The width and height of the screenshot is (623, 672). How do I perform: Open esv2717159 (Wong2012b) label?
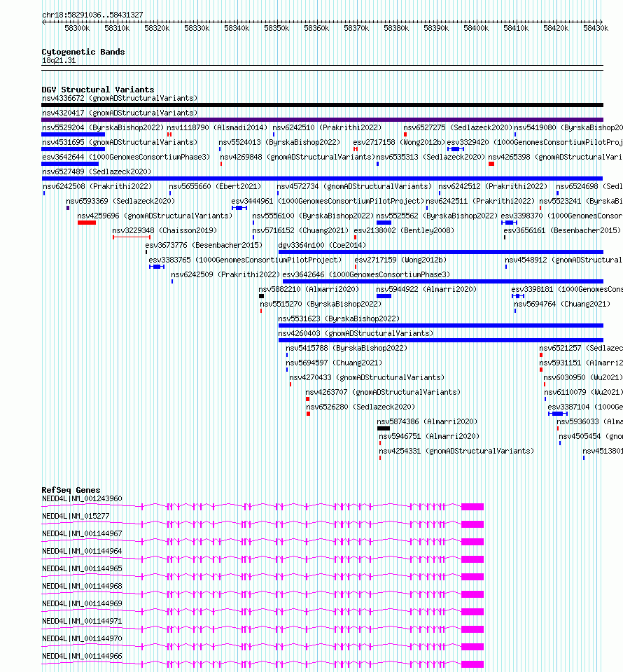tap(400, 260)
